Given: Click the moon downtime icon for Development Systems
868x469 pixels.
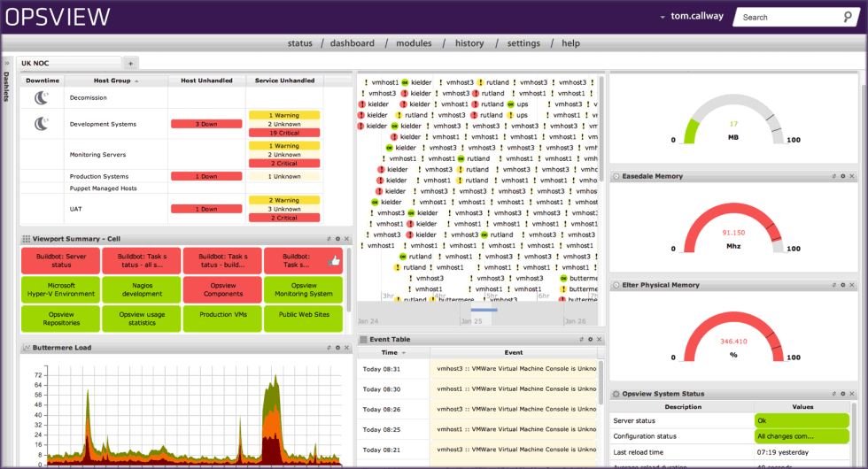Looking at the screenshot, I should 42,124.
